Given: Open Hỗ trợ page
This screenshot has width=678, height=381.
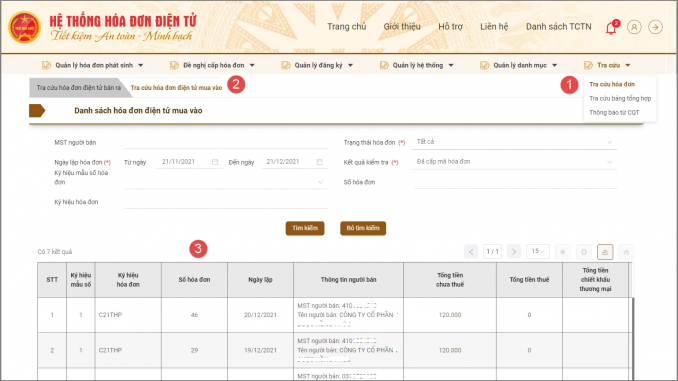Looking at the screenshot, I should click(x=450, y=27).
